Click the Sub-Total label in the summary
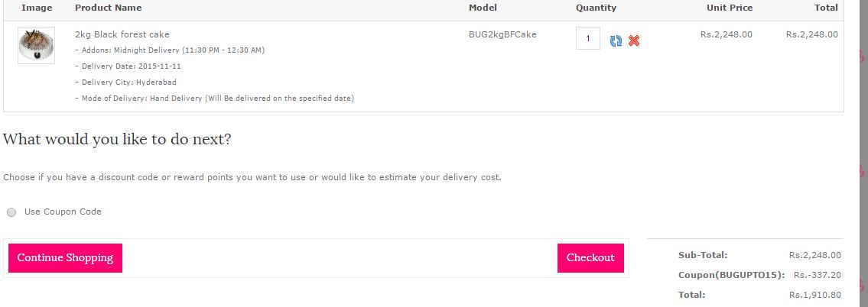The image size is (868, 307). point(703,255)
